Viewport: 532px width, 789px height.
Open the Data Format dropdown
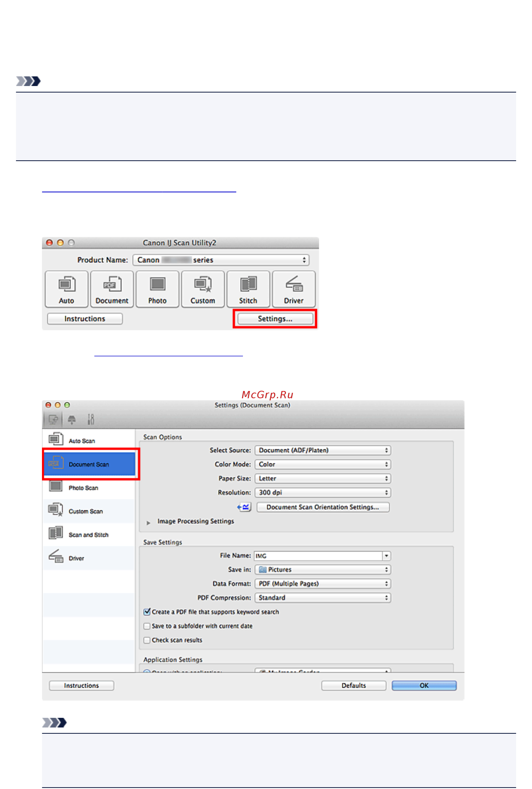(323, 583)
